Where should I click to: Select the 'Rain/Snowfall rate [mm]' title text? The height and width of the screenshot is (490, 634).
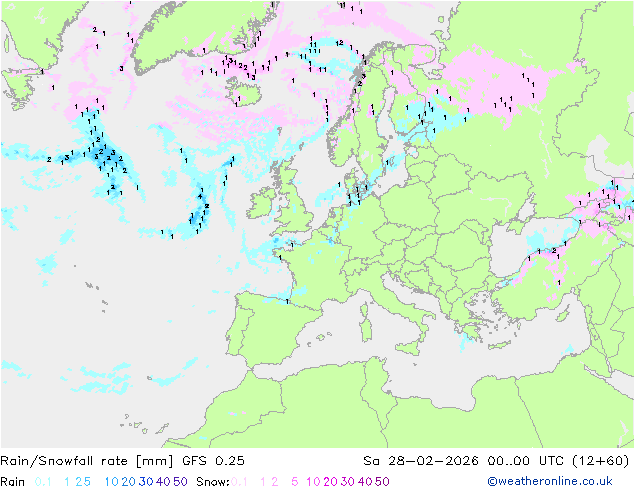87,461
